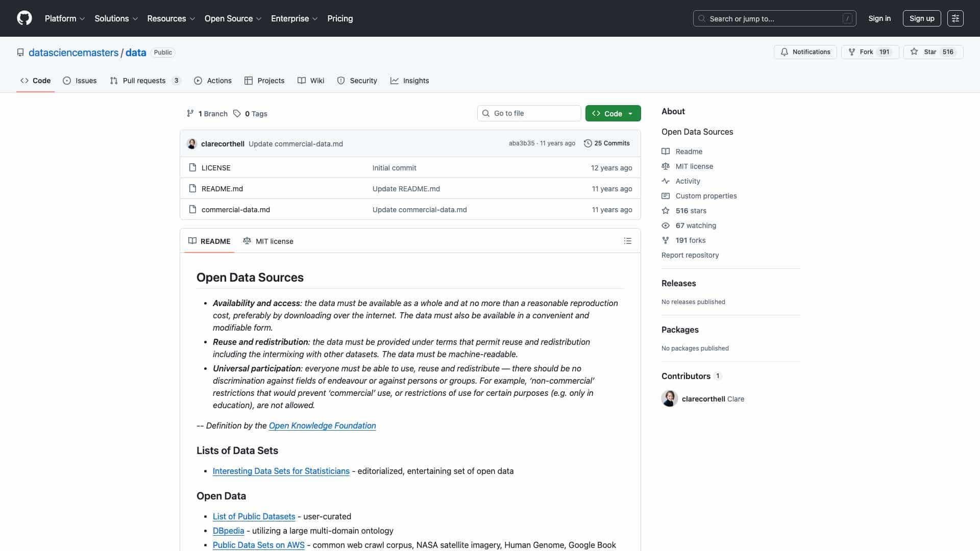Switch to the Wiki tab
This screenshot has width=980, height=551.
pos(311,81)
